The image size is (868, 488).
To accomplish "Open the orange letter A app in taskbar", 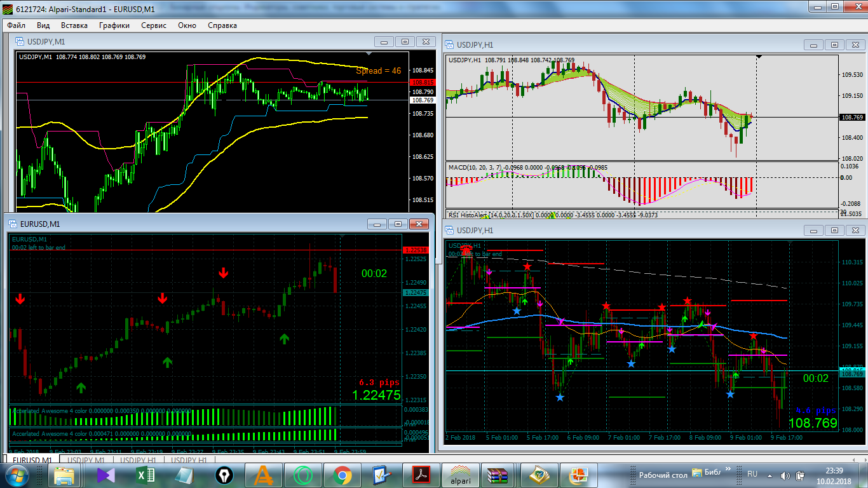I will point(262,475).
